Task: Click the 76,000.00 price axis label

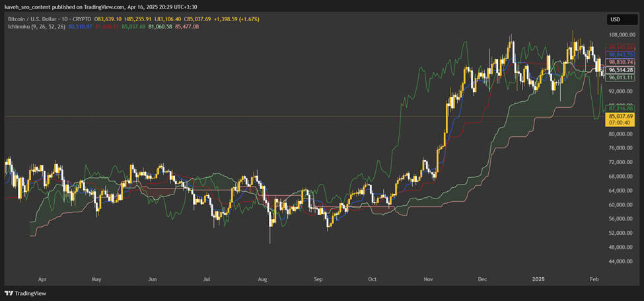Action: [x=622, y=148]
